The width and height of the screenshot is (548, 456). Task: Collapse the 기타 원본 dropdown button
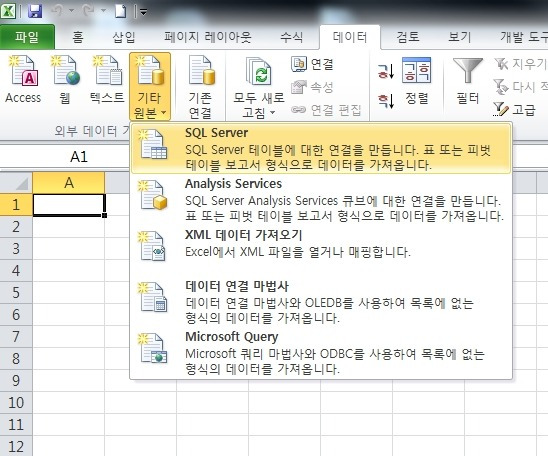point(150,86)
